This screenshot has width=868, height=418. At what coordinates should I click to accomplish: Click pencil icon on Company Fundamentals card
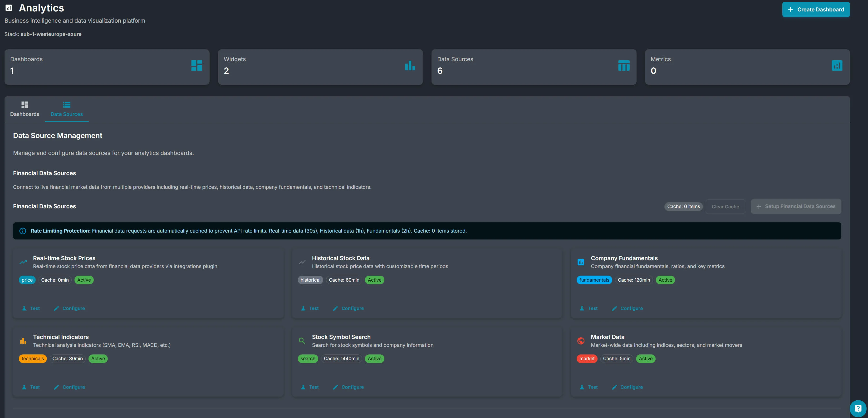coord(614,309)
